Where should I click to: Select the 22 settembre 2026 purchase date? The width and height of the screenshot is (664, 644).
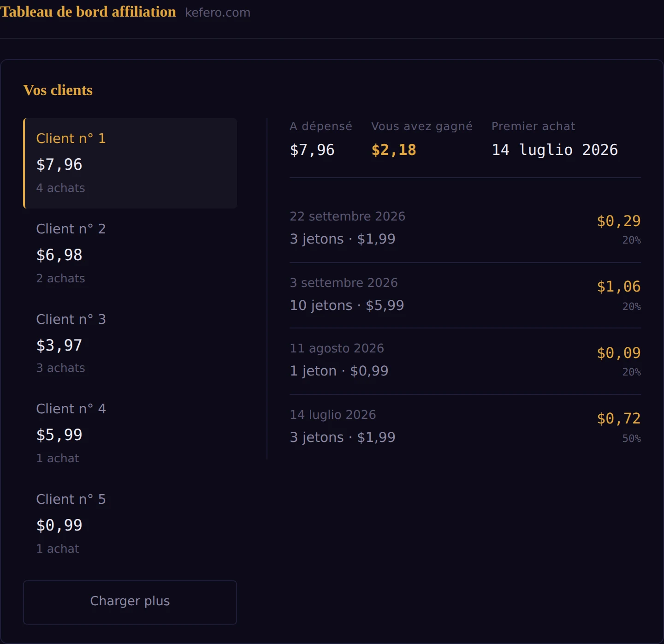click(x=348, y=216)
